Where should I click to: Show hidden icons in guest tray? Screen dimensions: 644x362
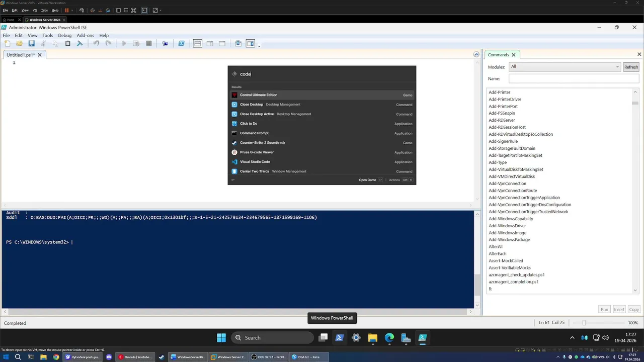tap(572, 338)
